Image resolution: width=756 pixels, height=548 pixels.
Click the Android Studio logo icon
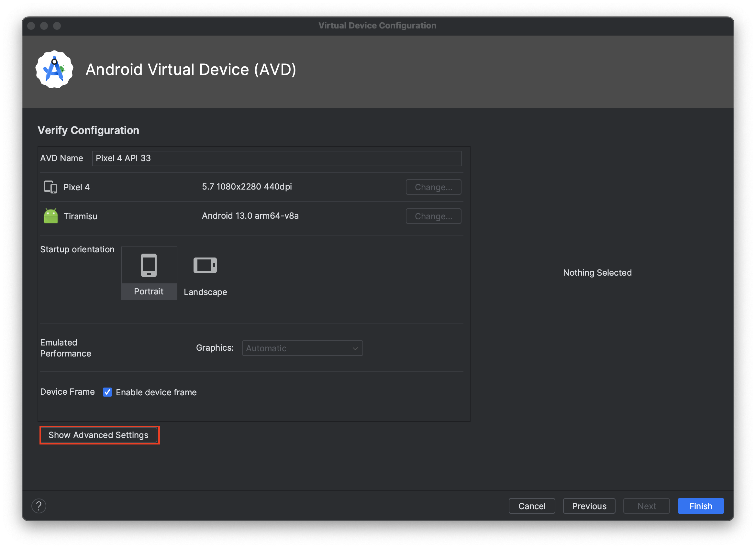54,69
